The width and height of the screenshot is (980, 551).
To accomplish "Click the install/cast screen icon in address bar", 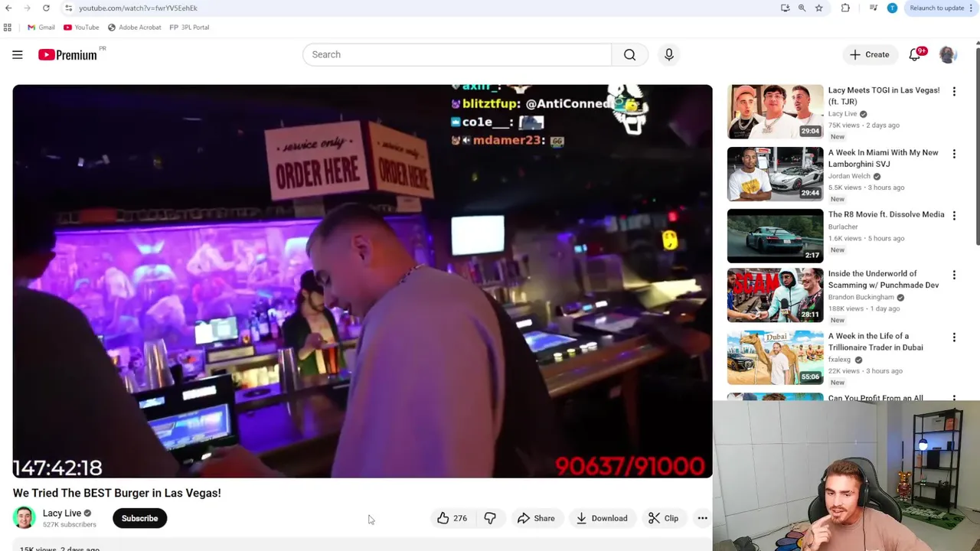I will coord(785,8).
